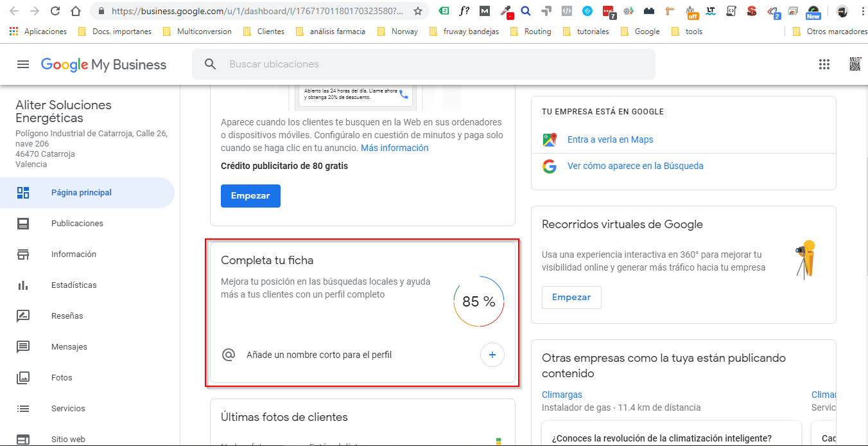The image size is (868, 446).
Task: Open Publicaciones from the sidebar
Action: coord(87,224)
